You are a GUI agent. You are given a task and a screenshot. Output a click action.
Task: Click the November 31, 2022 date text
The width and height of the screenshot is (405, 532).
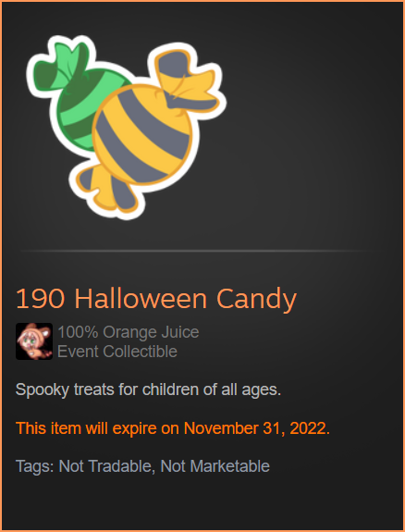pos(254,428)
